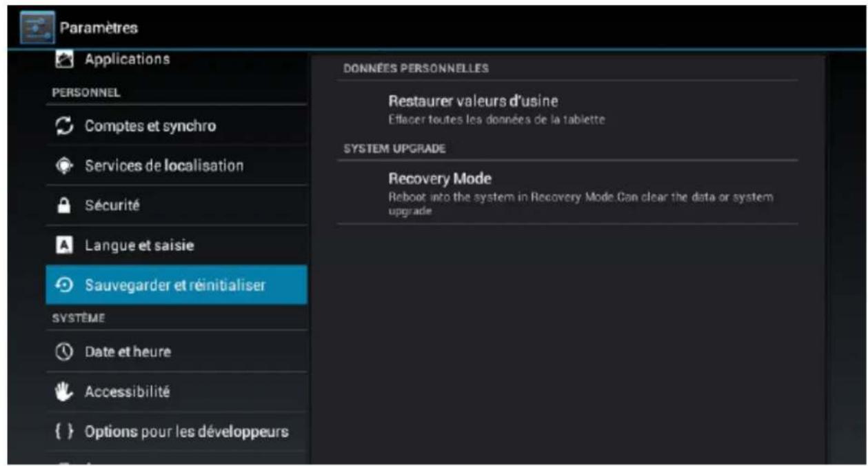Open Options pour les développeurs
Viewport: 868px width, 466px height.
[176, 432]
